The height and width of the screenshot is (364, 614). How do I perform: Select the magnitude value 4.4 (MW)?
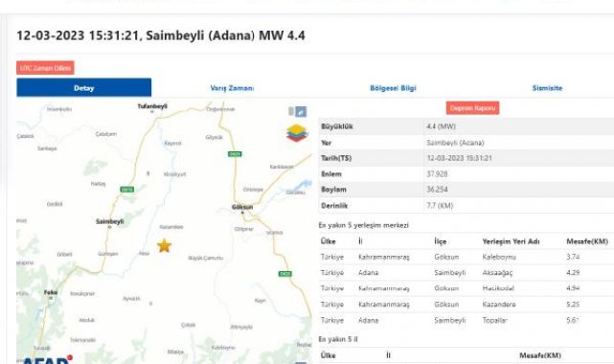pyautogui.click(x=441, y=126)
